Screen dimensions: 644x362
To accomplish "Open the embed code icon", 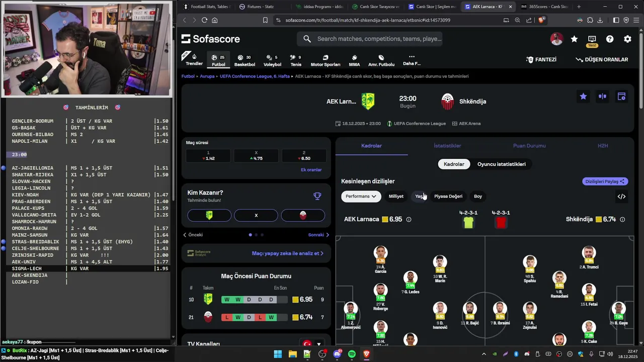I will 621,197.
